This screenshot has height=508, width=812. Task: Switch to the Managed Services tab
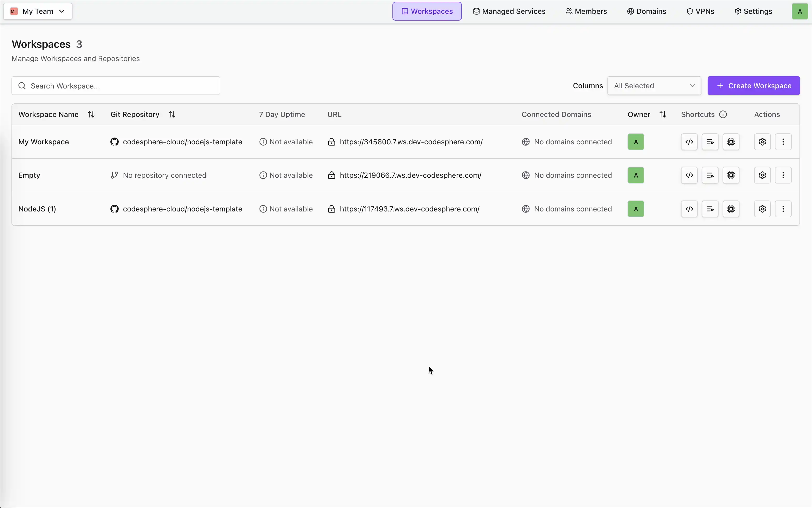coord(509,11)
